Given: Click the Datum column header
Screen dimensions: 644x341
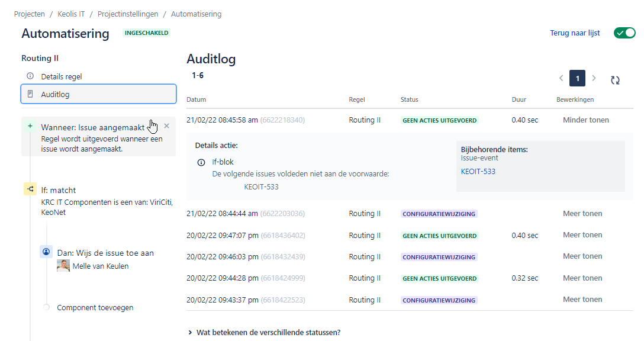Looking at the screenshot, I should 197,99.
